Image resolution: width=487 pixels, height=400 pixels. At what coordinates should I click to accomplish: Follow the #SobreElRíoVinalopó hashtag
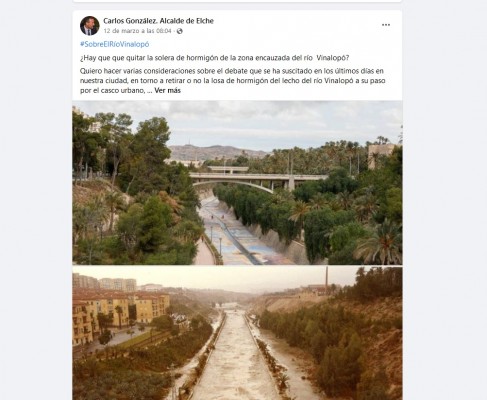coord(114,44)
